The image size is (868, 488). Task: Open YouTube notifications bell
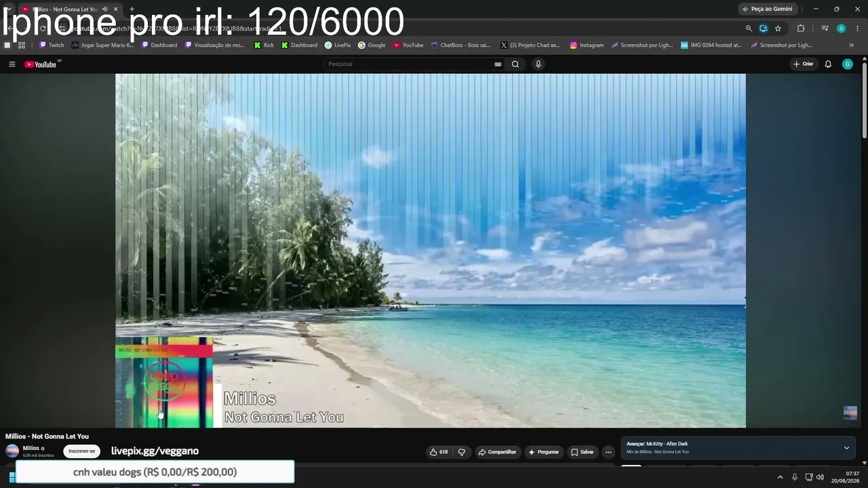coord(828,64)
